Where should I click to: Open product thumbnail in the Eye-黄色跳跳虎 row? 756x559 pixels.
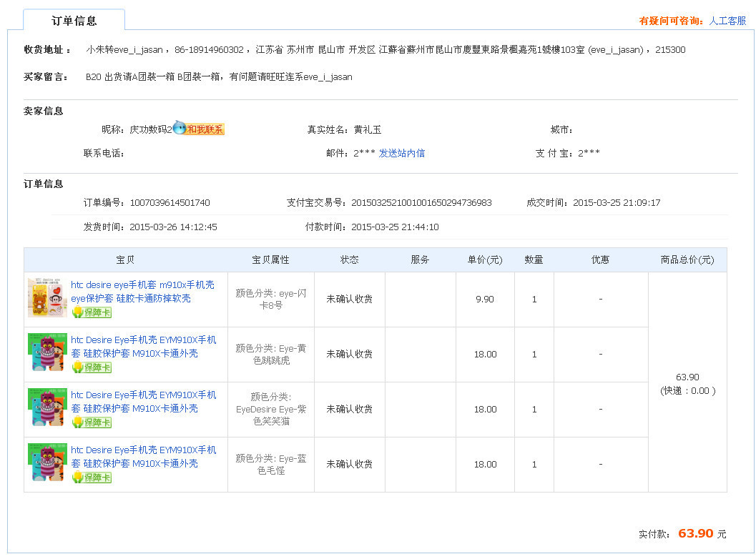(47, 352)
